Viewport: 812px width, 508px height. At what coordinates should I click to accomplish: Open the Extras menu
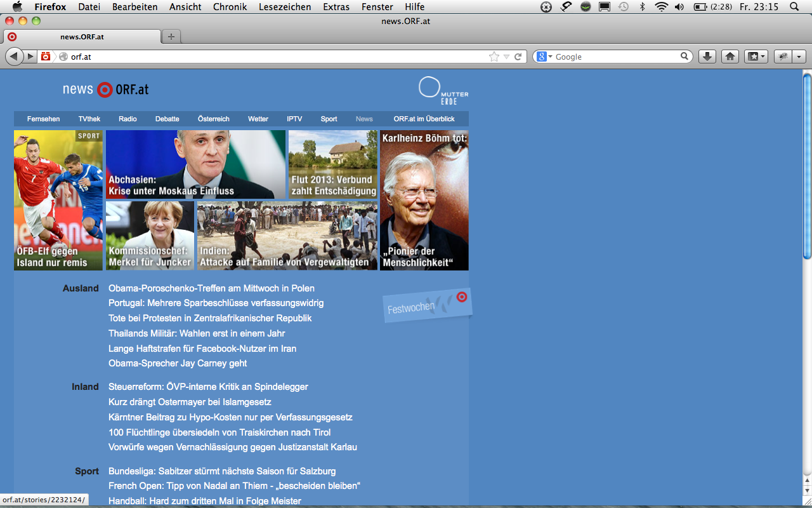336,7
